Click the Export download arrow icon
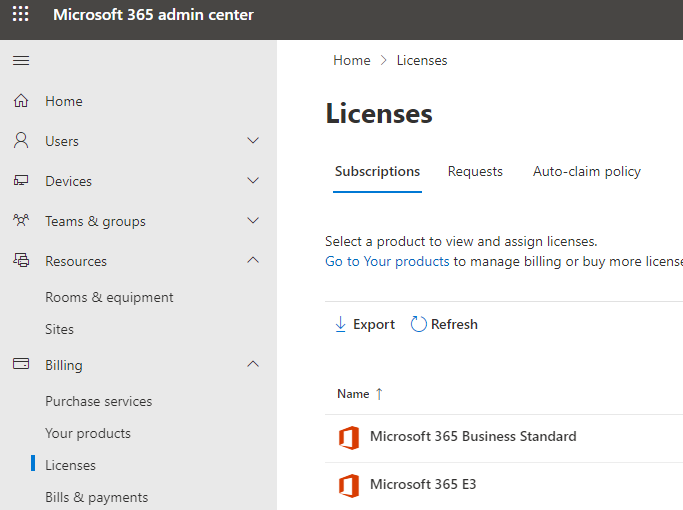Image resolution: width=683 pixels, height=510 pixels. [341, 324]
